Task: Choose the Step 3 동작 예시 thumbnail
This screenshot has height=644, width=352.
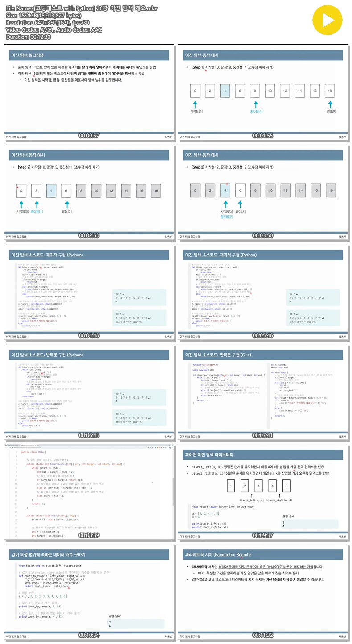Action: point(263,192)
